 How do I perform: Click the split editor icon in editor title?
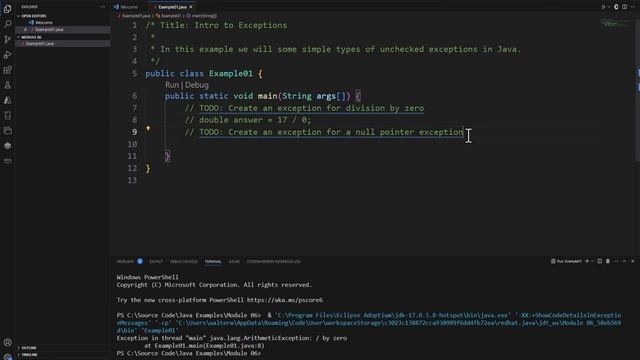click(x=624, y=7)
